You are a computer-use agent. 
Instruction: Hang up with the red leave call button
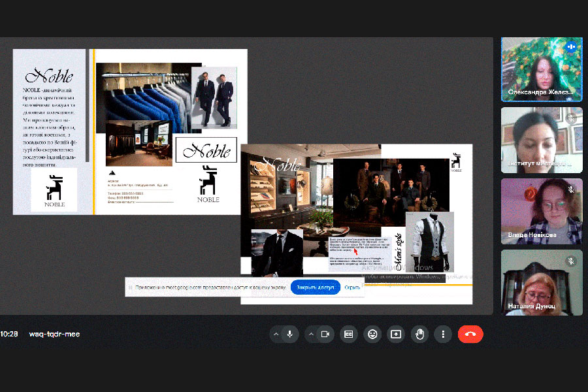(x=470, y=334)
